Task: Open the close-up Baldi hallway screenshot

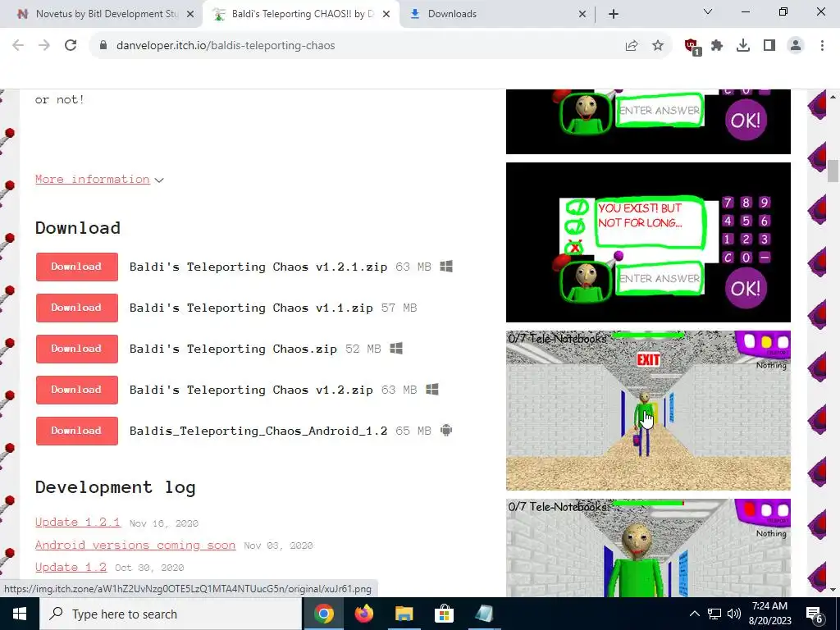Action: pyautogui.click(x=648, y=547)
